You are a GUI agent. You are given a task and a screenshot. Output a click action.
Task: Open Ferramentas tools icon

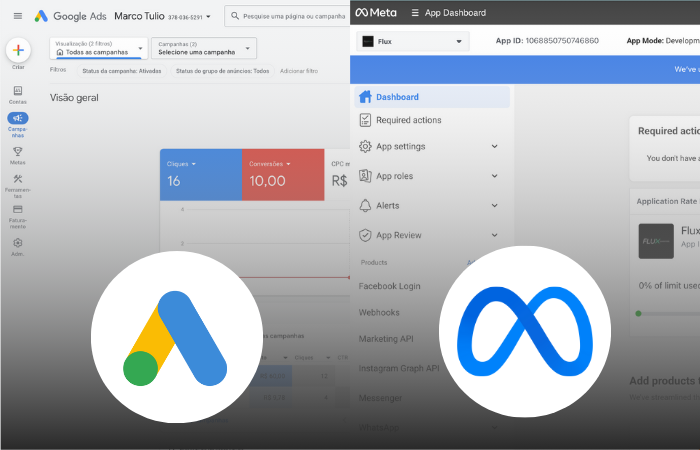pyautogui.click(x=18, y=179)
